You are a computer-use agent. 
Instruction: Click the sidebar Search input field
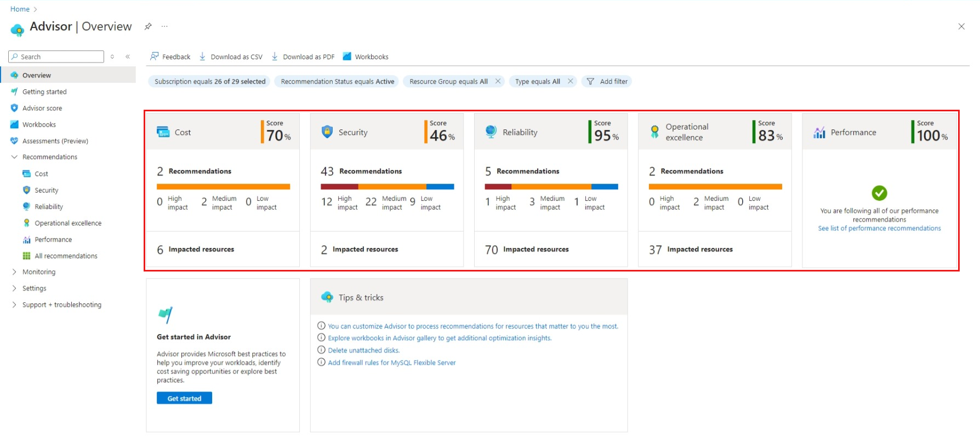[x=56, y=56]
